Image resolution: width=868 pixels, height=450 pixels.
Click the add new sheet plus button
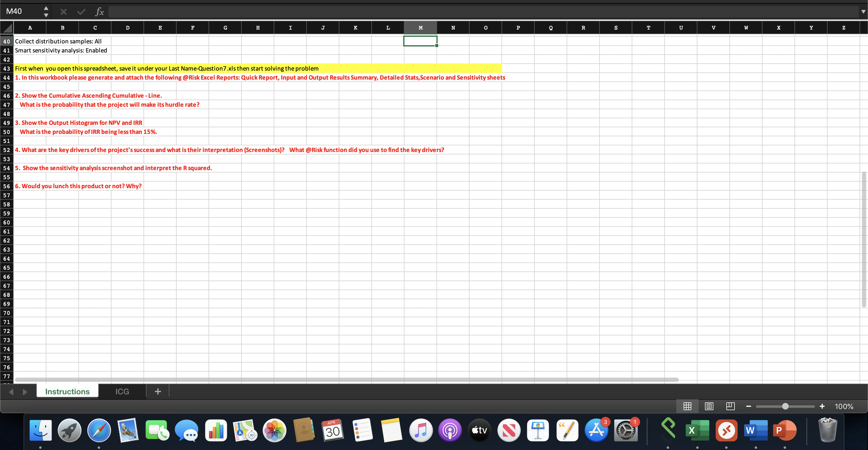158,391
